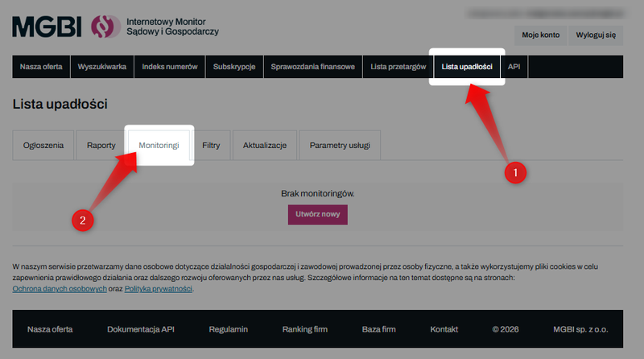This screenshot has width=644, height=359.
Task: Open Indeks numerów menu item
Action: 169,67
